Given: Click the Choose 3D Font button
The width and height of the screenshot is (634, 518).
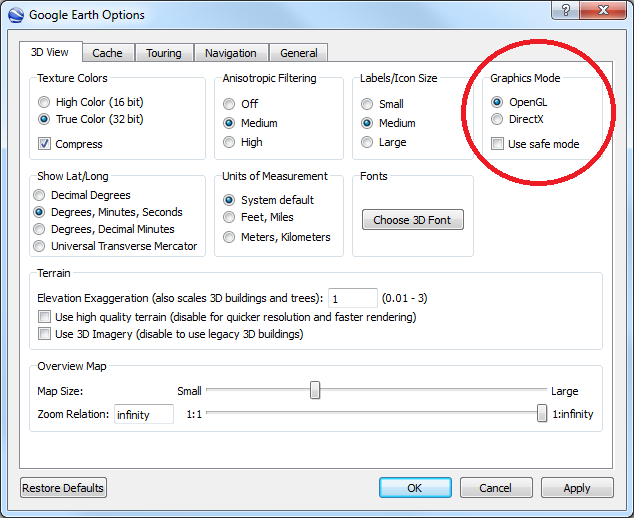Looking at the screenshot, I should pyautogui.click(x=412, y=220).
